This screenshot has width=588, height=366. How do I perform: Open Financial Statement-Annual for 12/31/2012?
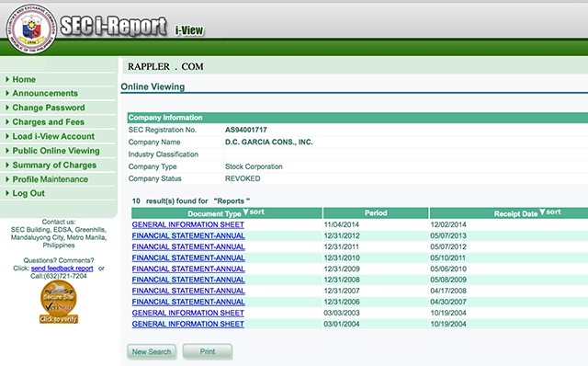(x=188, y=235)
